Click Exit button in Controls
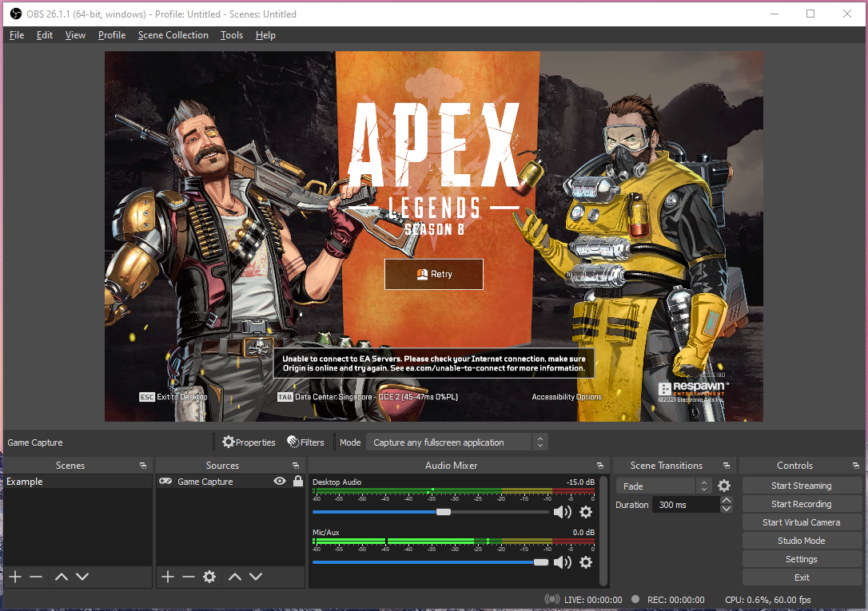The height and width of the screenshot is (611, 868). (x=801, y=577)
